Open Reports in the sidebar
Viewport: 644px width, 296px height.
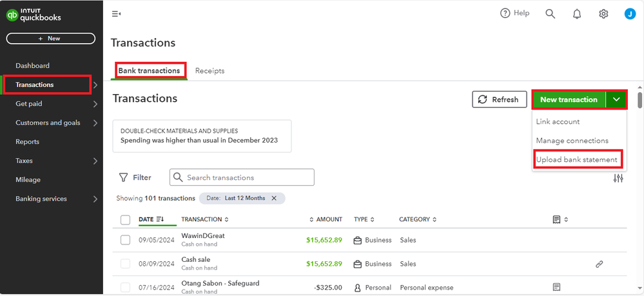click(x=28, y=142)
